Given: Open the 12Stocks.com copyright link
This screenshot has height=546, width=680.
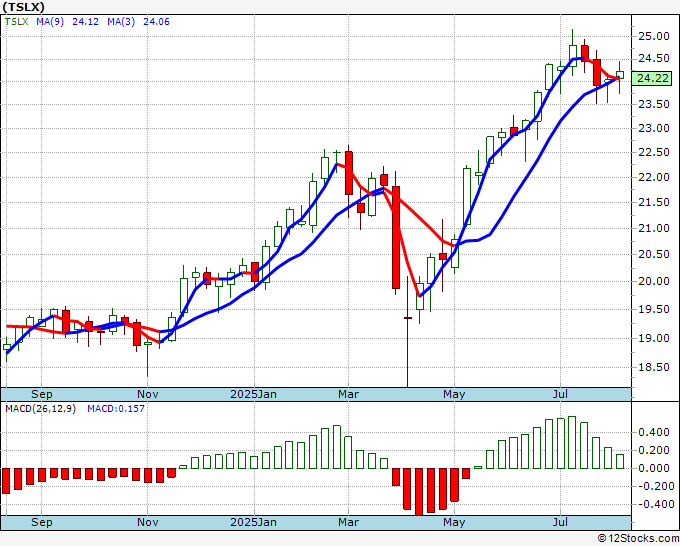Looking at the screenshot, I should click(x=638, y=538).
